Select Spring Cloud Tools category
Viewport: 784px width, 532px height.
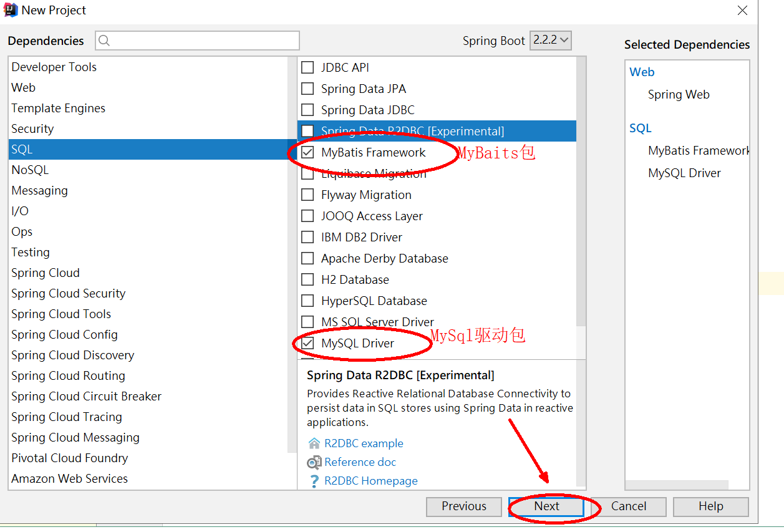148,314
